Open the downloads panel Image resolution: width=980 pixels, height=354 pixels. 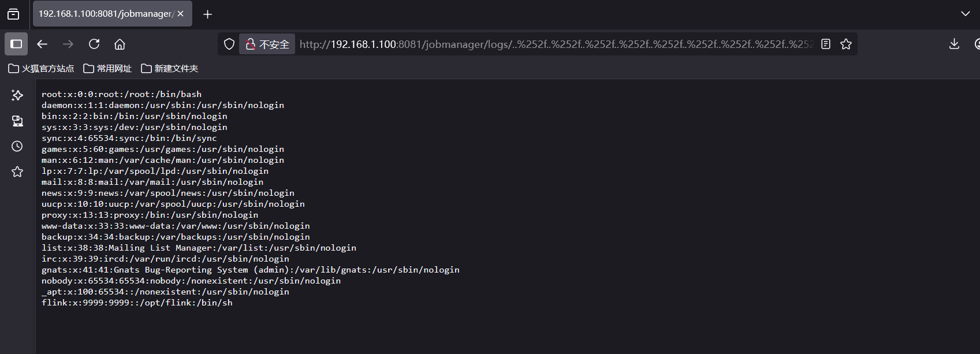pyautogui.click(x=954, y=44)
